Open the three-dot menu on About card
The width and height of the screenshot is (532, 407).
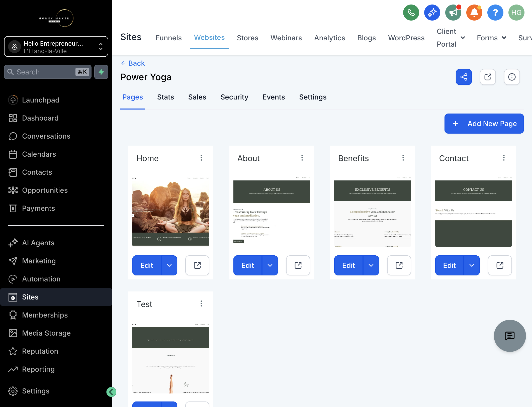(302, 158)
